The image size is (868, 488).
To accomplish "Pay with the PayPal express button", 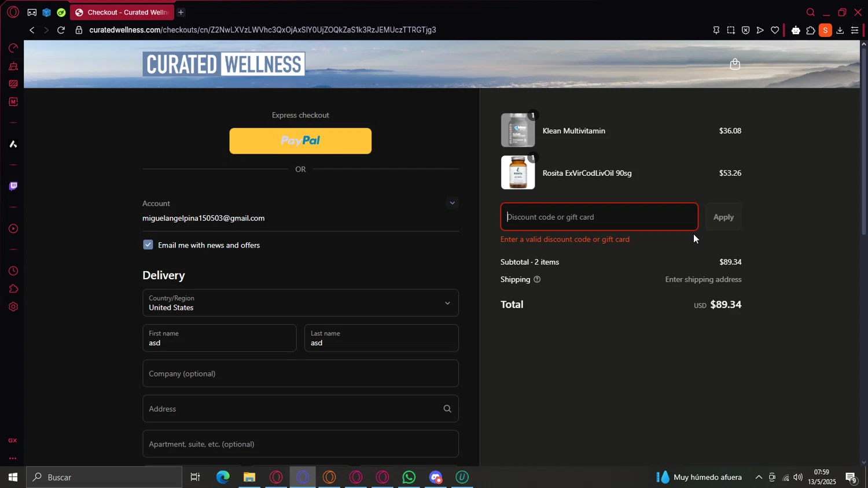I will coord(300,141).
